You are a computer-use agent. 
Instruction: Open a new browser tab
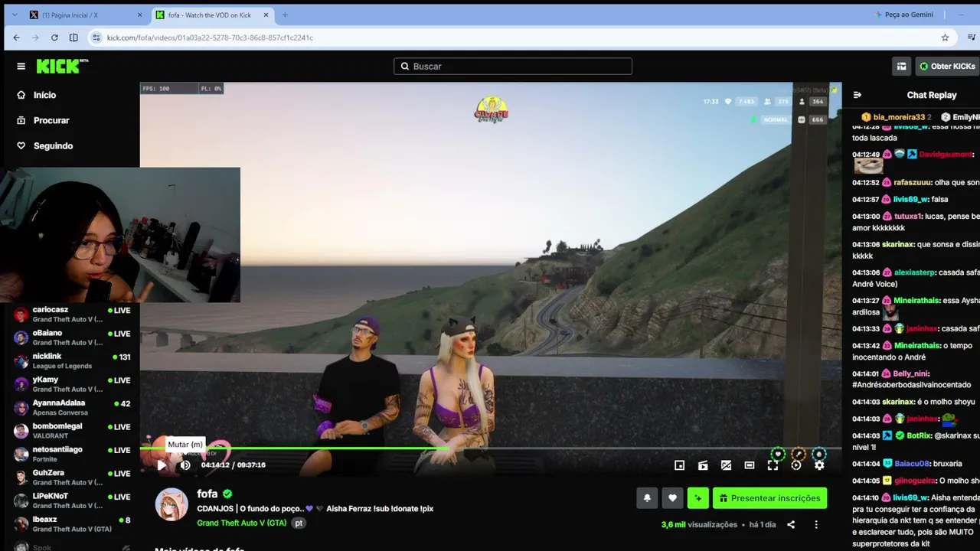point(285,15)
